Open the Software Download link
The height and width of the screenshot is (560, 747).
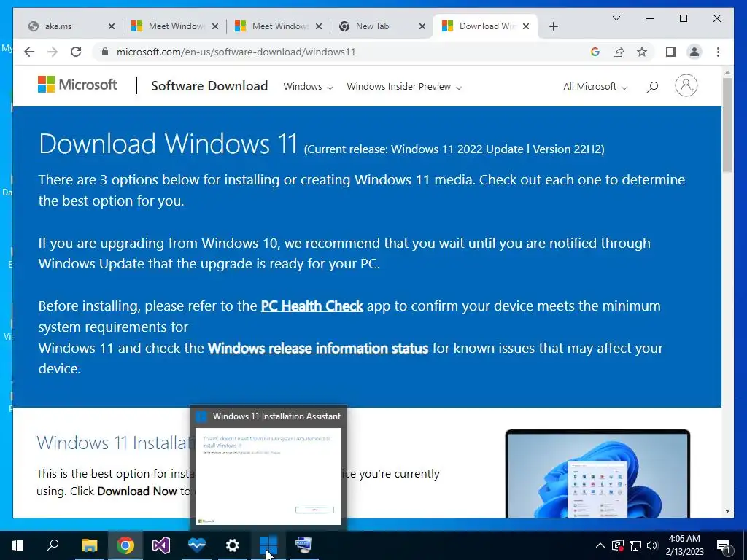[209, 86]
